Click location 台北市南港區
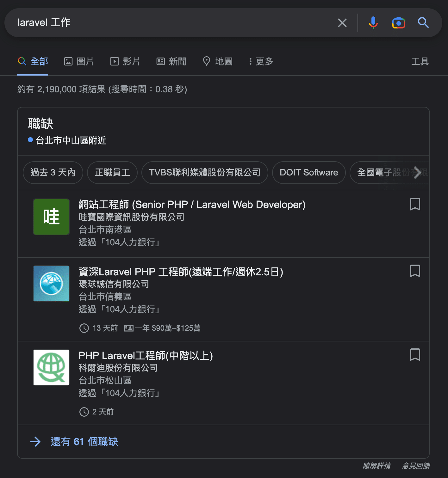 coord(105,230)
